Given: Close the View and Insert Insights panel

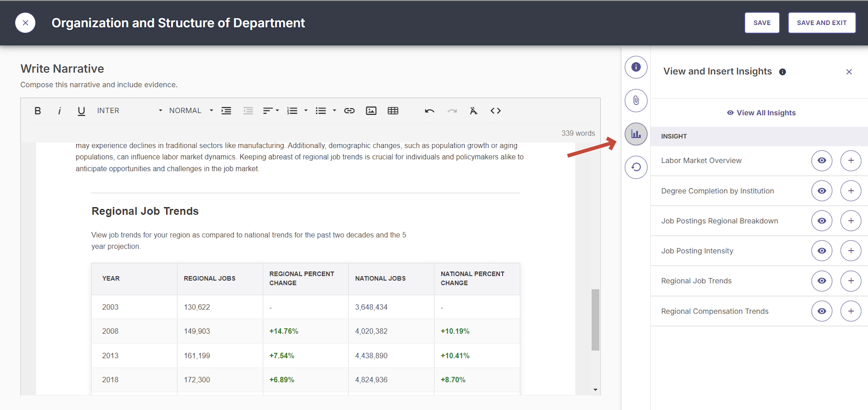Looking at the screenshot, I should [x=849, y=72].
